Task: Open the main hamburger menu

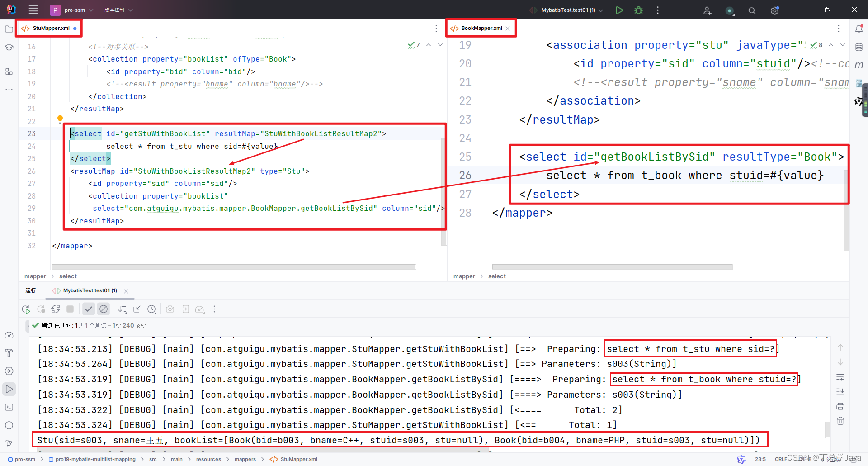Action: [x=33, y=10]
